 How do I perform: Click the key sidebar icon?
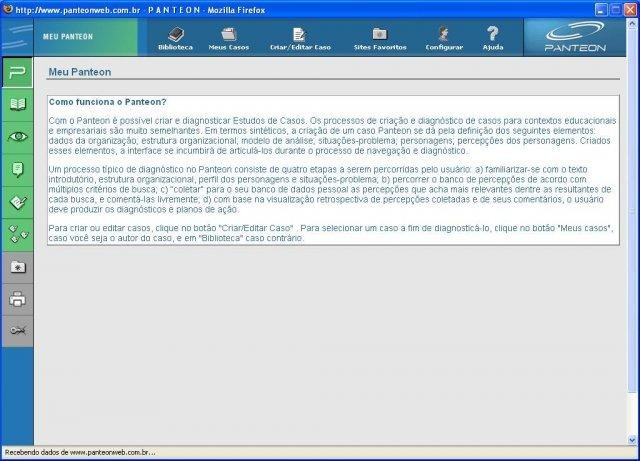click(x=18, y=331)
